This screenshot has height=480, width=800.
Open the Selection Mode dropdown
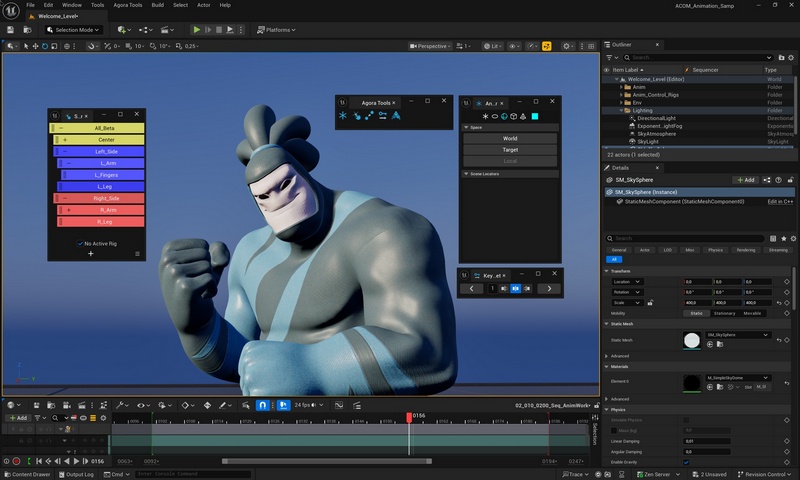pos(72,30)
